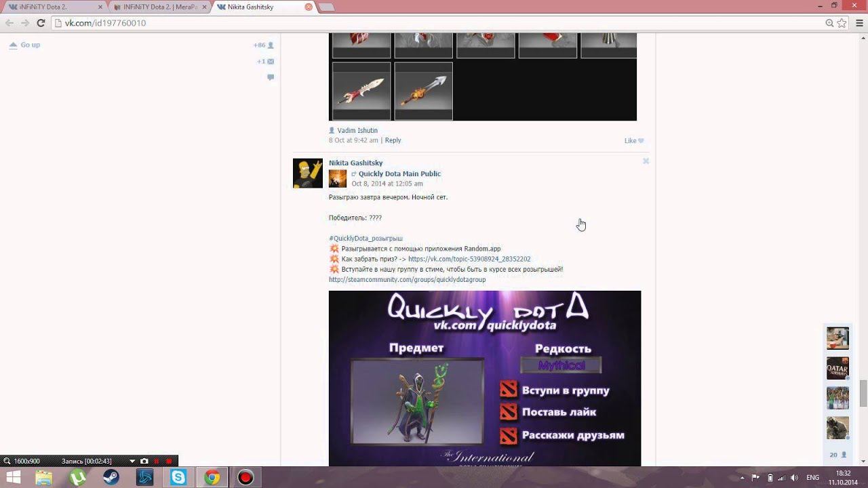Open the orange sword item thumbnail
The height and width of the screenshot is (488, 868).
423,91
